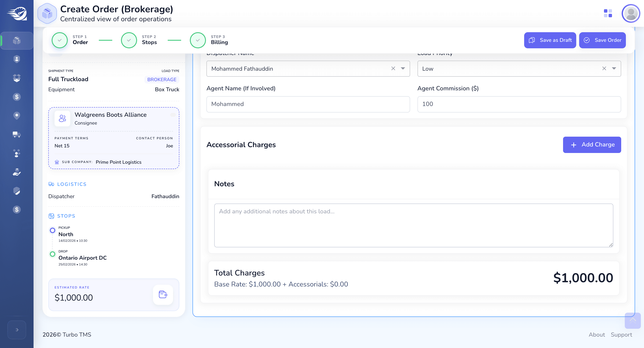
Task: Go to Step 1 Order
Action: click(70, 40)
